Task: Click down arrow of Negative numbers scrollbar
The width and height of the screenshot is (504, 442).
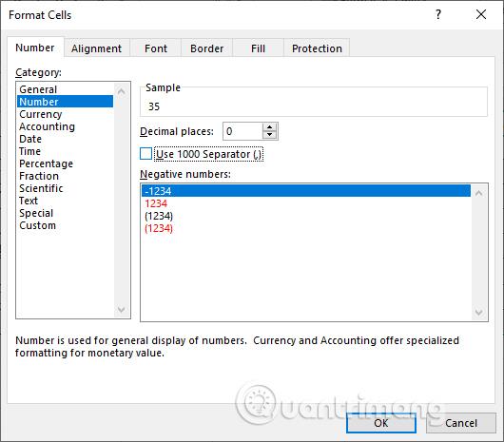Action: [478, 312]
